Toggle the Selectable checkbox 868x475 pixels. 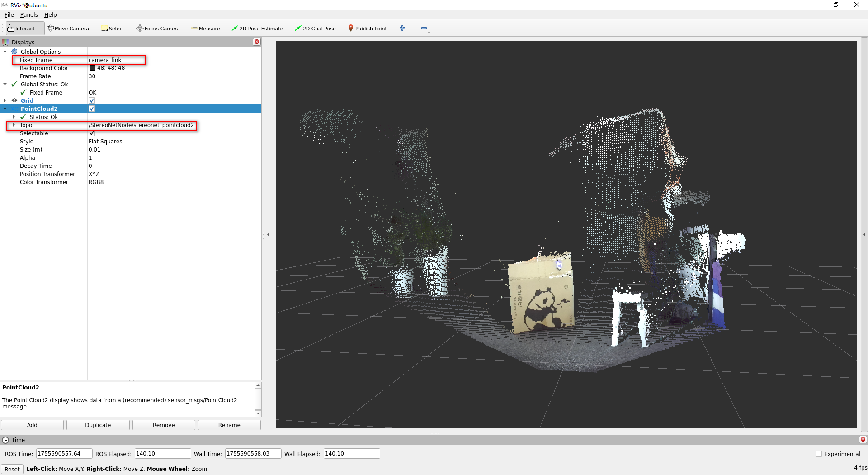(92, 133)
